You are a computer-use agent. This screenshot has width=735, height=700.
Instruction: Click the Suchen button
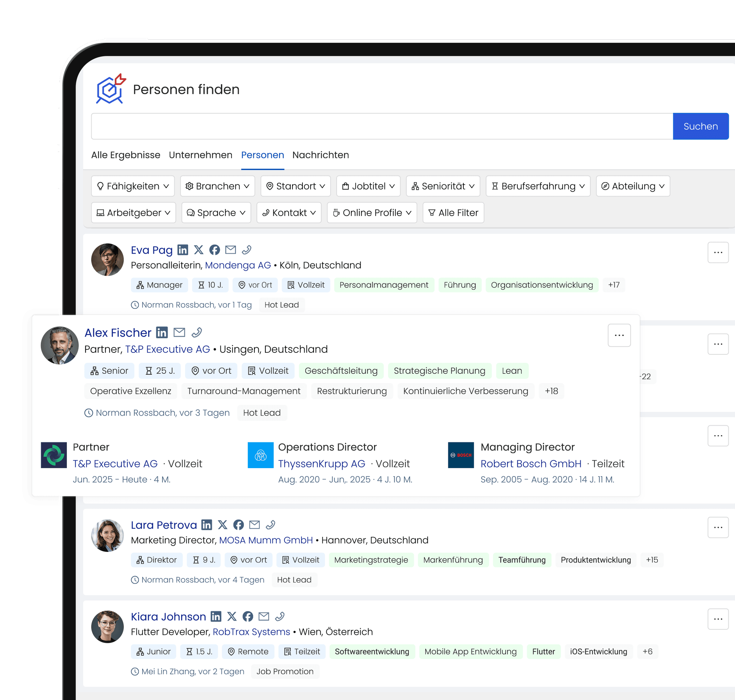[700, 126]
